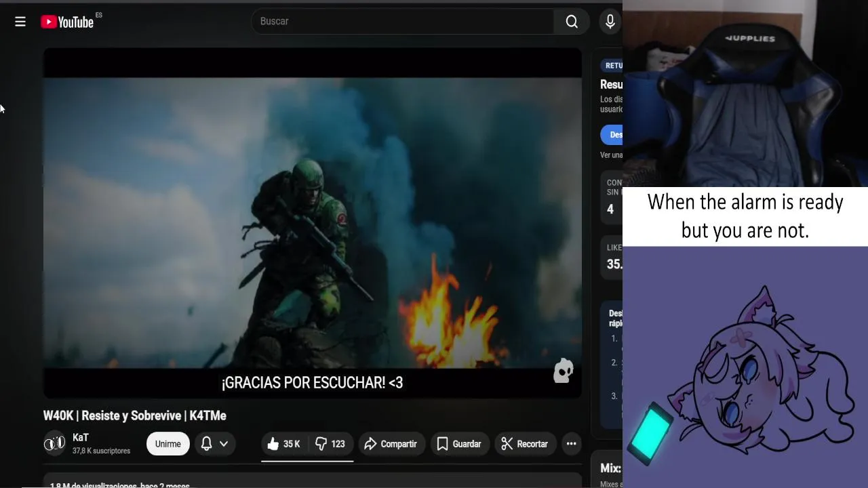
Task: Click the Buscar search field
Action: click(x=403, y=22)
